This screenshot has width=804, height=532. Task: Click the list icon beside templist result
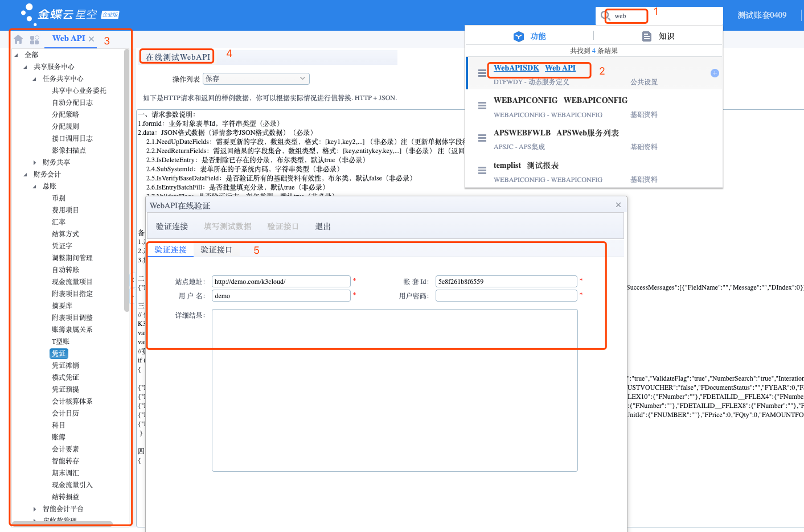(x=482, y=171)
